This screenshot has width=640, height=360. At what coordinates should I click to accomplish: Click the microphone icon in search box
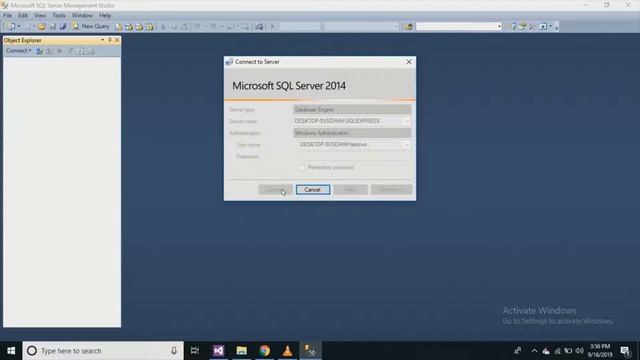pos(174,351)
